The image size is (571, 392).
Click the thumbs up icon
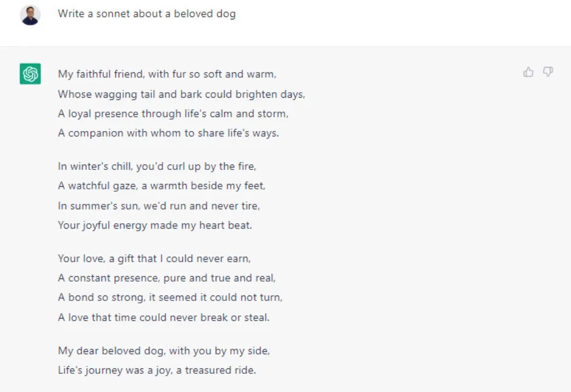pos(528,72)
